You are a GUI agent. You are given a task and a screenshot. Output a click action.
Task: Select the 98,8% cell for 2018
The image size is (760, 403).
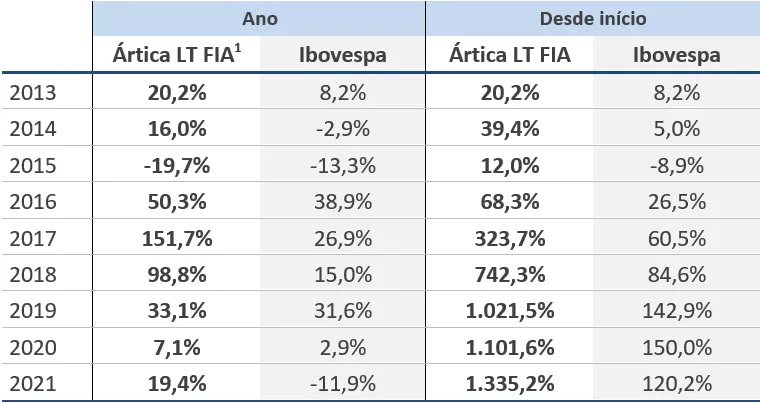coord(176,274)
